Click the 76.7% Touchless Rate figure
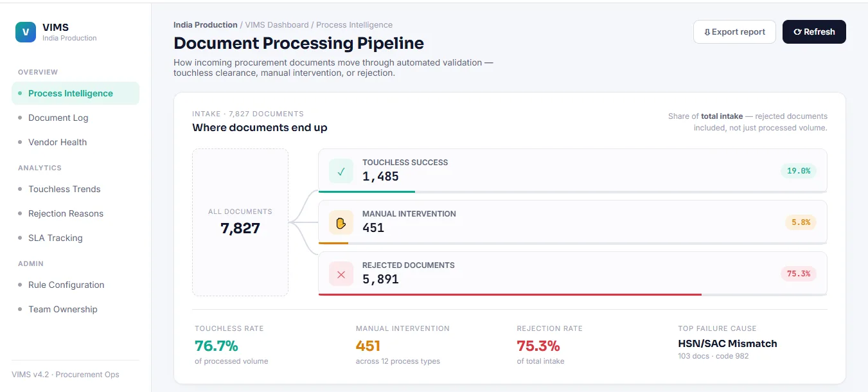Viewport: 868px width, 392px height. (217, 346)
